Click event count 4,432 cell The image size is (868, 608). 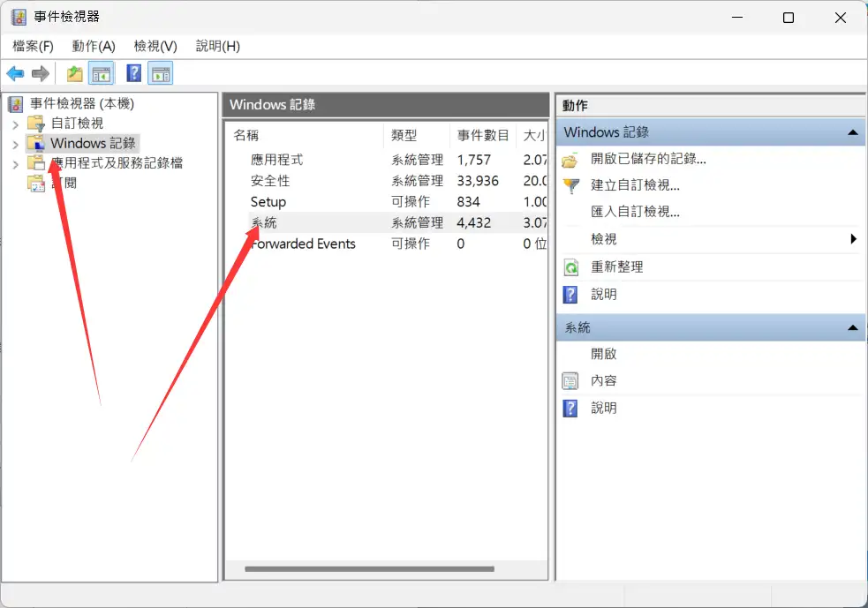pos(474,223)
